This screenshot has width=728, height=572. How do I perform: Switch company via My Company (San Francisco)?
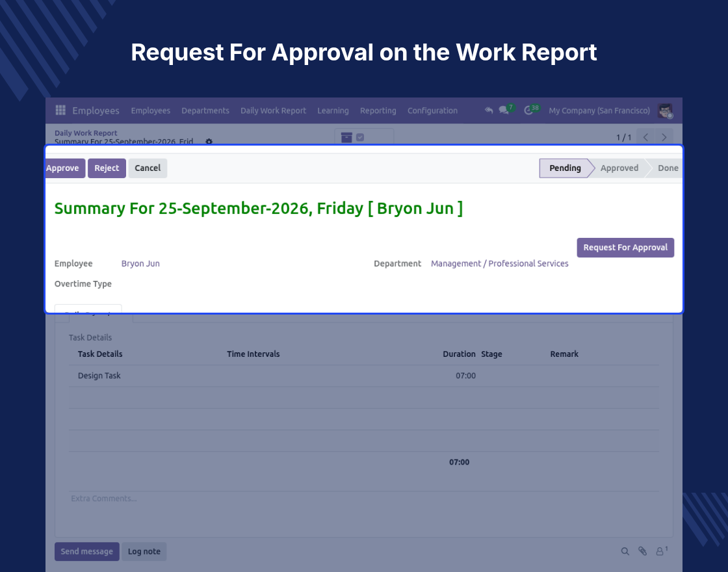tap(599, 110)
